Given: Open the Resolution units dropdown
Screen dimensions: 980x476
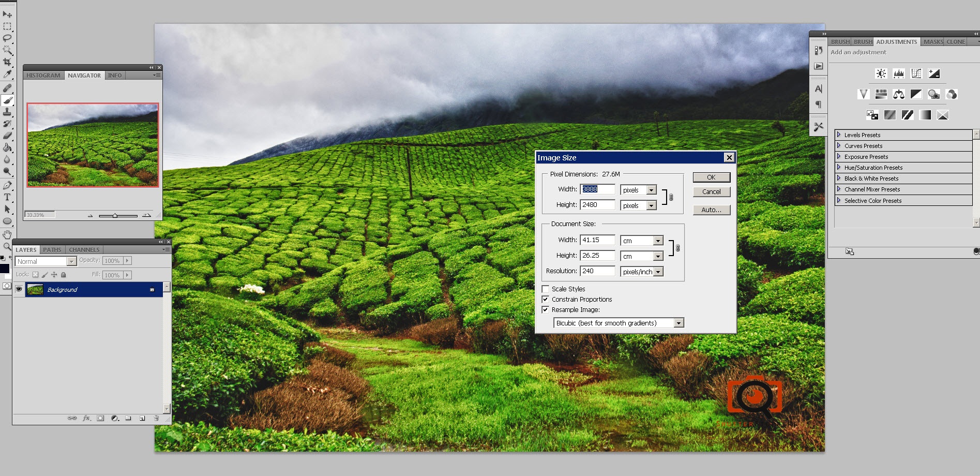Looking at the screenshot, I should [x=658, y=272].
